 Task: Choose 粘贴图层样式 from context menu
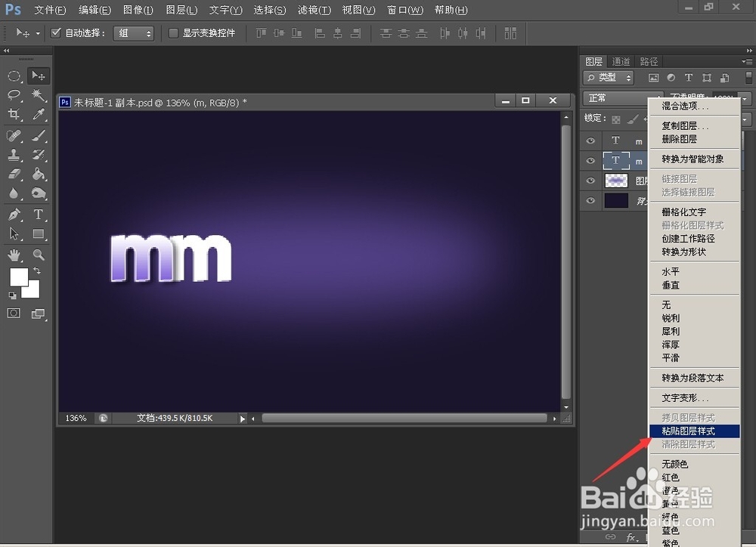(x=694, y=431)
